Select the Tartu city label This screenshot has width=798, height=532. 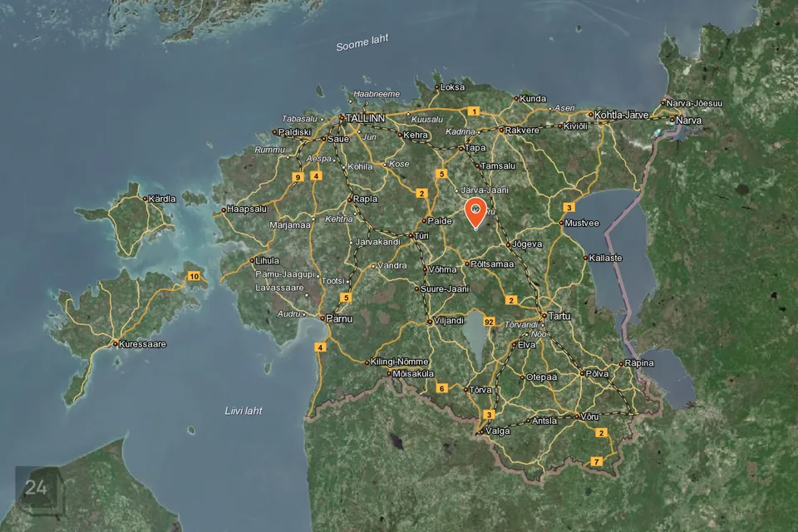coord(559,316)
